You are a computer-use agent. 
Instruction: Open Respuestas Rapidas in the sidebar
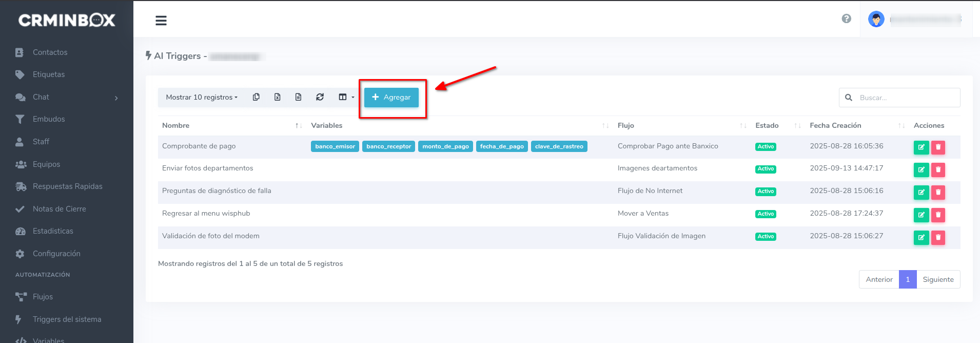(x=67, y=186)
